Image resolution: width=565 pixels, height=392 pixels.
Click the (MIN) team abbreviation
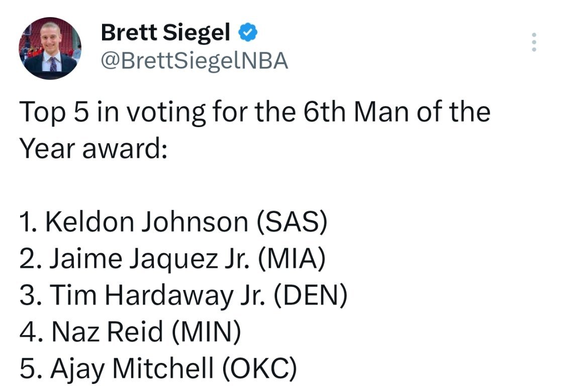pyautogui.click(x=206, y=333)
